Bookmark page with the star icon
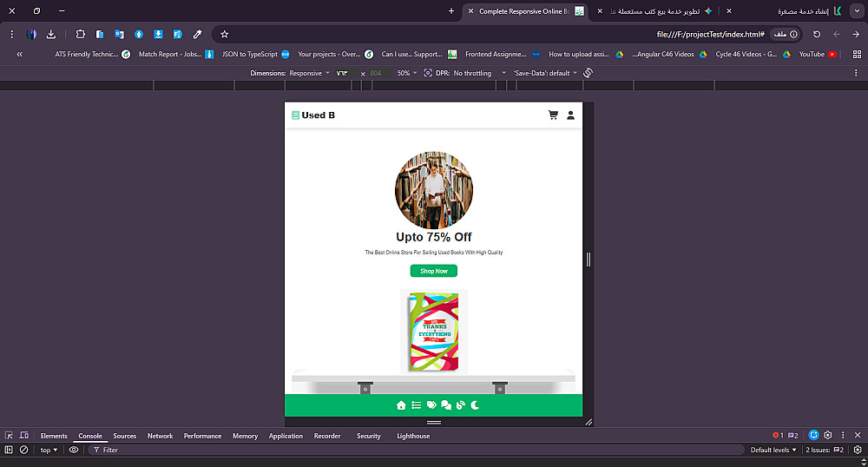Viewport: 868px width, 467px height. [x=224, y=35]
